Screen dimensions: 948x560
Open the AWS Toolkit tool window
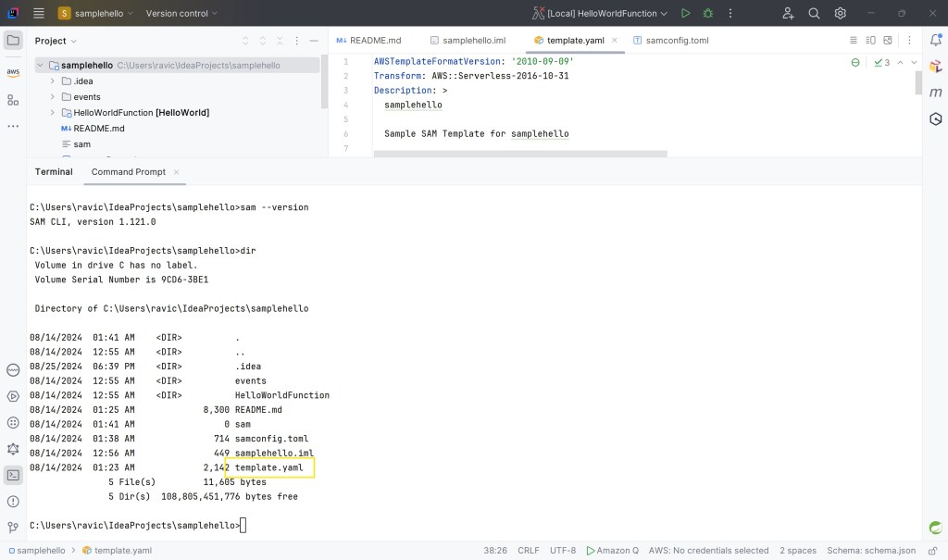tap(13, 70)
